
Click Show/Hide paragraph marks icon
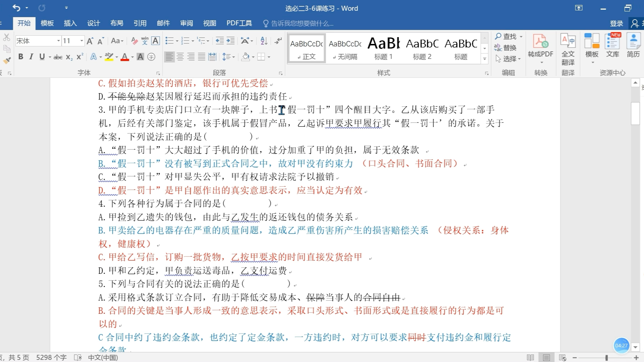pos(278,41)
